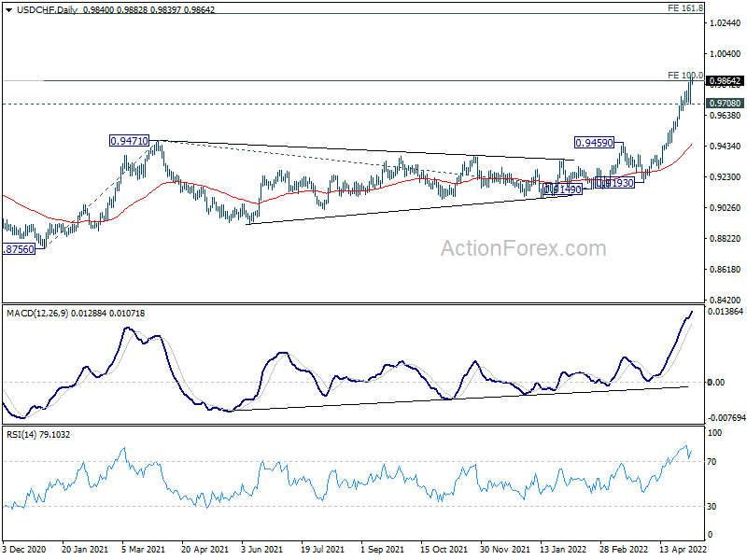Click the 0.86180 price scale value
This screenshot has height=560, width=747.
point(726,270)
